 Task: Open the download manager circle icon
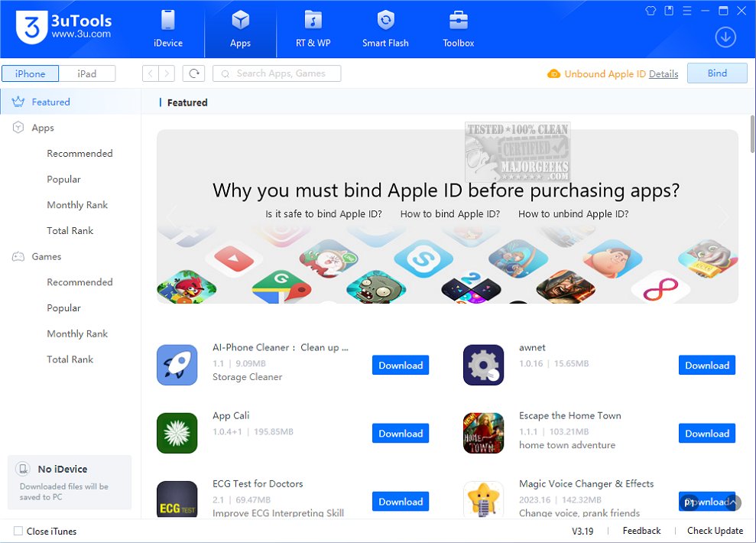click(x=725, y=37)
